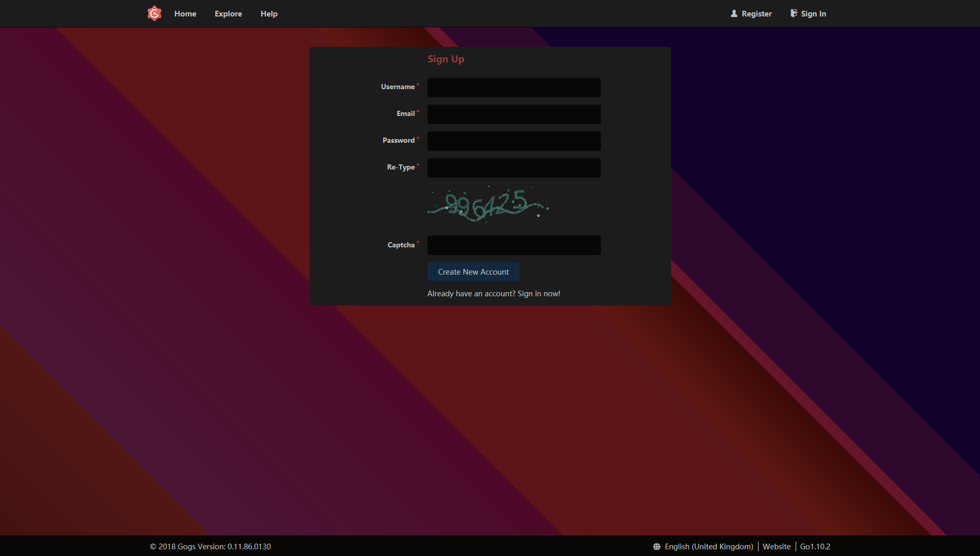This screenshot has width=980, height=556.
Task: Click the Go1.10.2 version text
Action: pyautogui.click(x=815, y=547)
